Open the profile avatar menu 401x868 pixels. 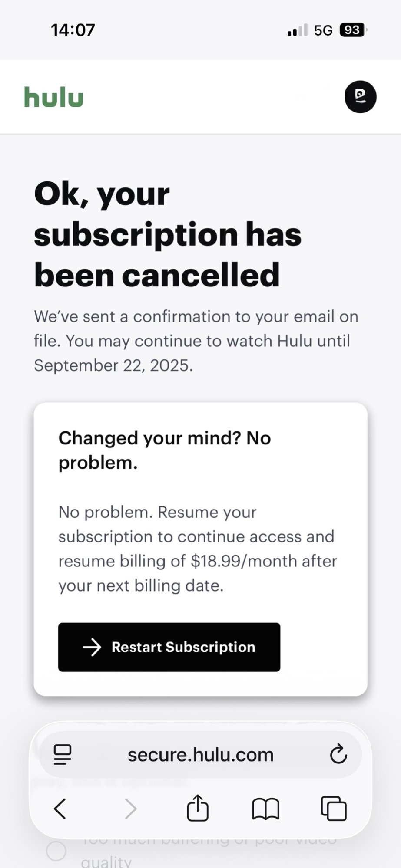pyautogui.click(x=360, y=97)
